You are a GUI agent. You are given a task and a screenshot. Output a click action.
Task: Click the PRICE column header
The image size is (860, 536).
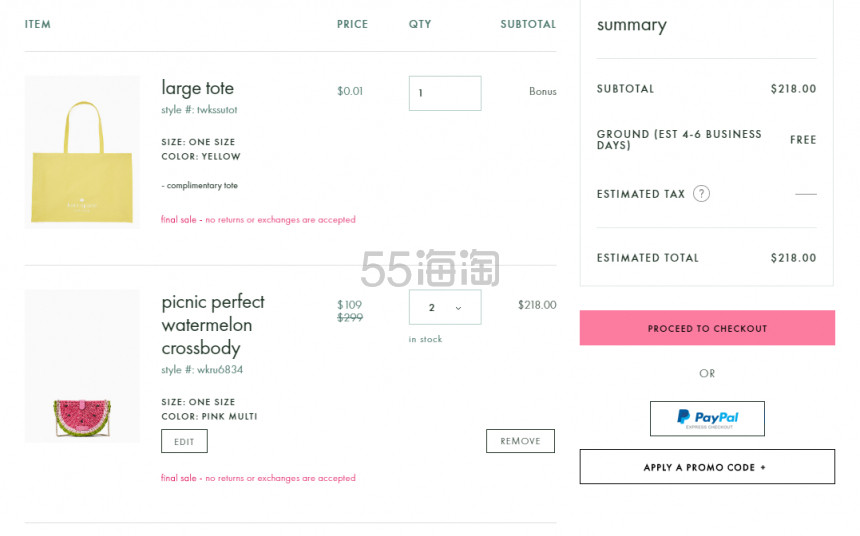point(352,24)
